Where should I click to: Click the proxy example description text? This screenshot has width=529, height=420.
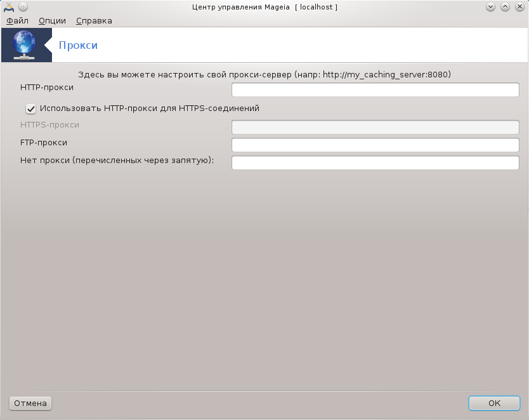[264, 75]
